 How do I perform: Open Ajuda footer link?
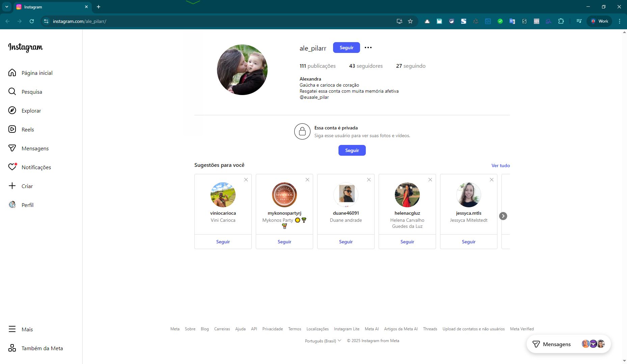[x=240, y=329]
